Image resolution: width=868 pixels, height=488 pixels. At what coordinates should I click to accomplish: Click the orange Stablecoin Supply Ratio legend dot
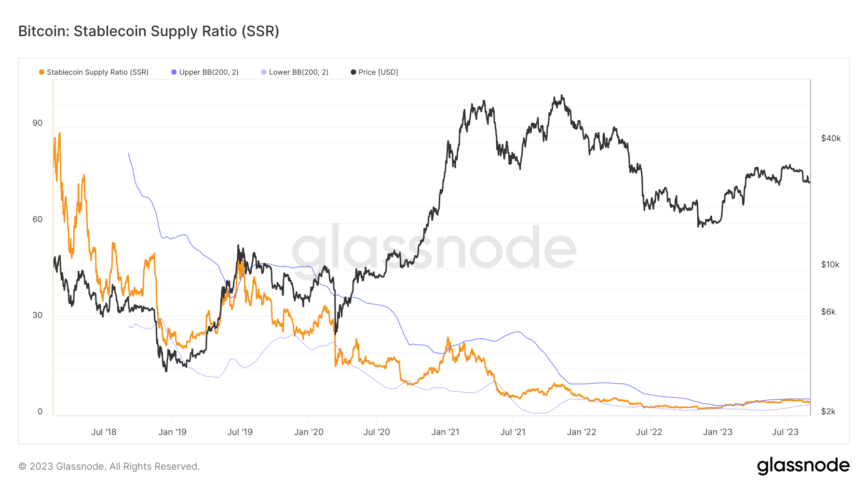coord(42,72)
